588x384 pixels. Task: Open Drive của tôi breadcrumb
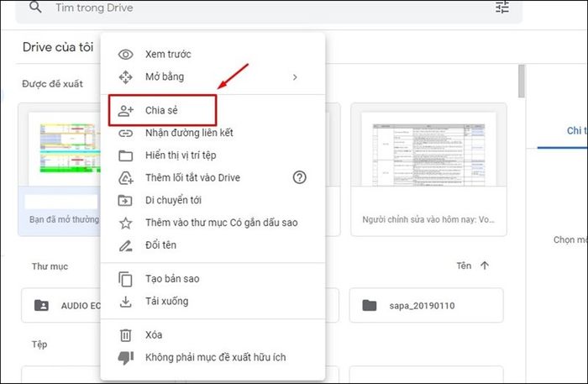pos(58,47)
